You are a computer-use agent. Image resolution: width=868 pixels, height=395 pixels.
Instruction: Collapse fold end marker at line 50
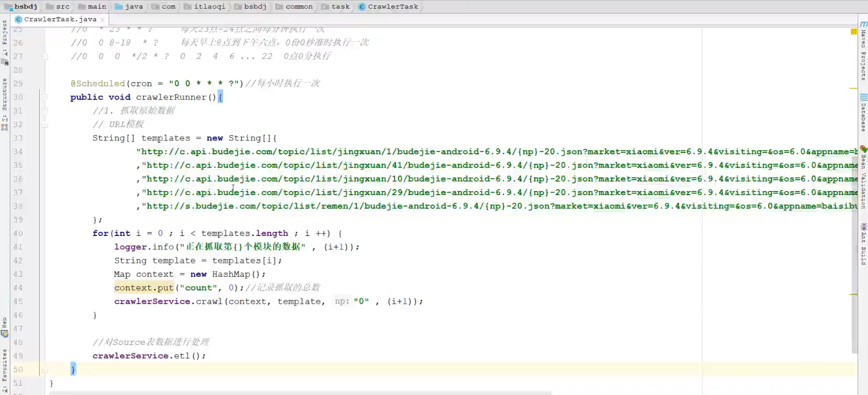45,370
